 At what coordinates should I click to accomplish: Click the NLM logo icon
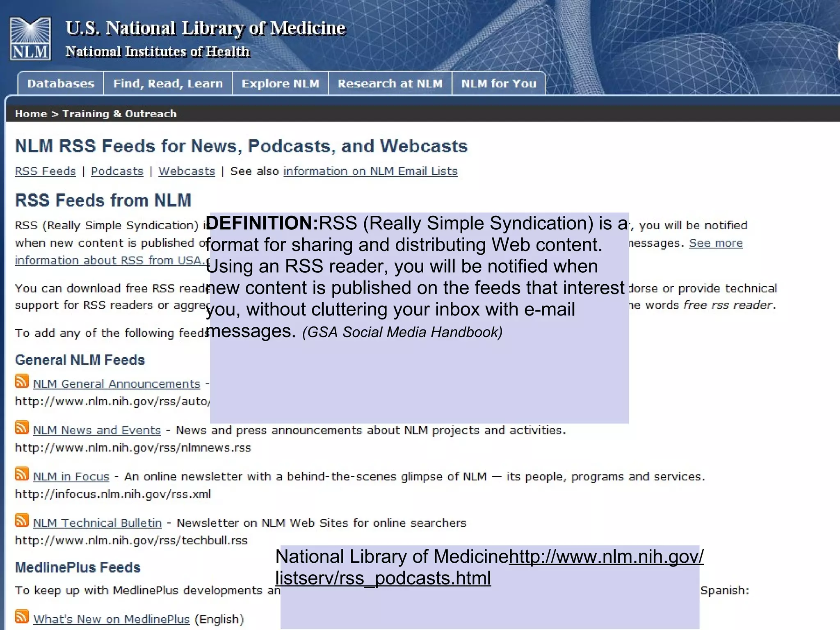point(30,39)
